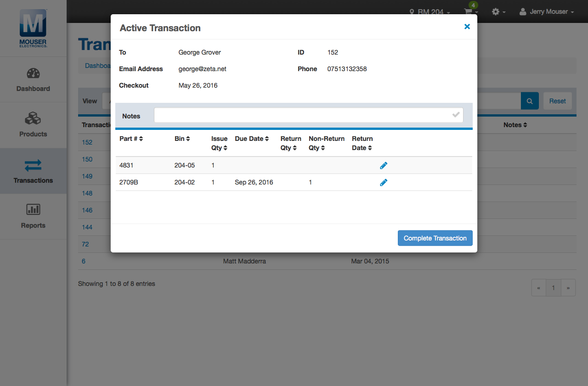Screen dimensions: 588x386
Task: Select the Products sidebar icon
Action: click(33, 125)
